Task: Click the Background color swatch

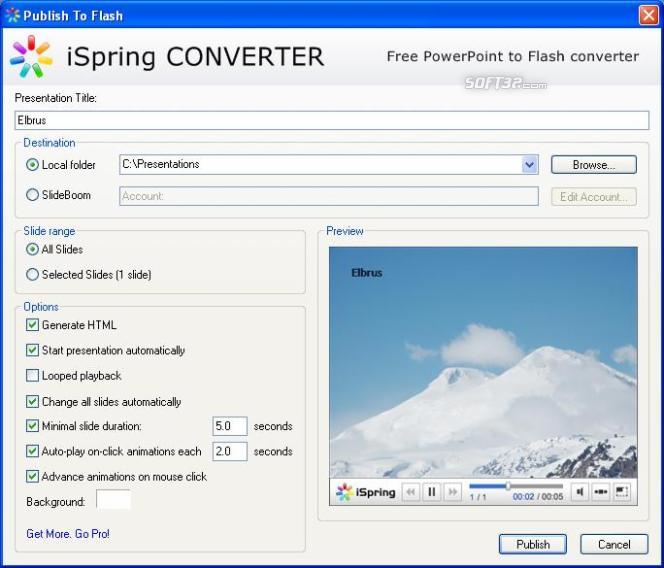Action: [113, 500]
